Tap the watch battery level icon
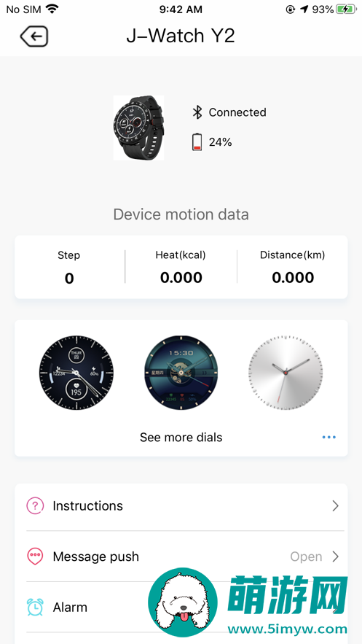362x644 pixels. point(197,142)
